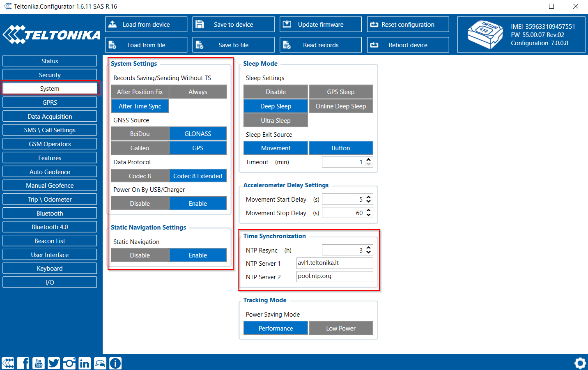588x370 pixels.
Task: Open the forum chat bubbles icon
Action: point(100,363)
